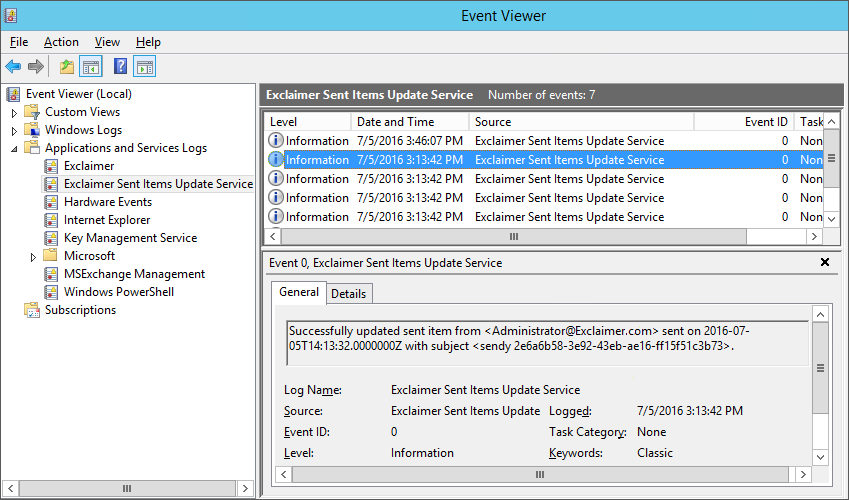Image resolution: width=849 pixels, height=500 pixels.
Task: Click details pane scroll up arrow
Action: coord(820,315)
